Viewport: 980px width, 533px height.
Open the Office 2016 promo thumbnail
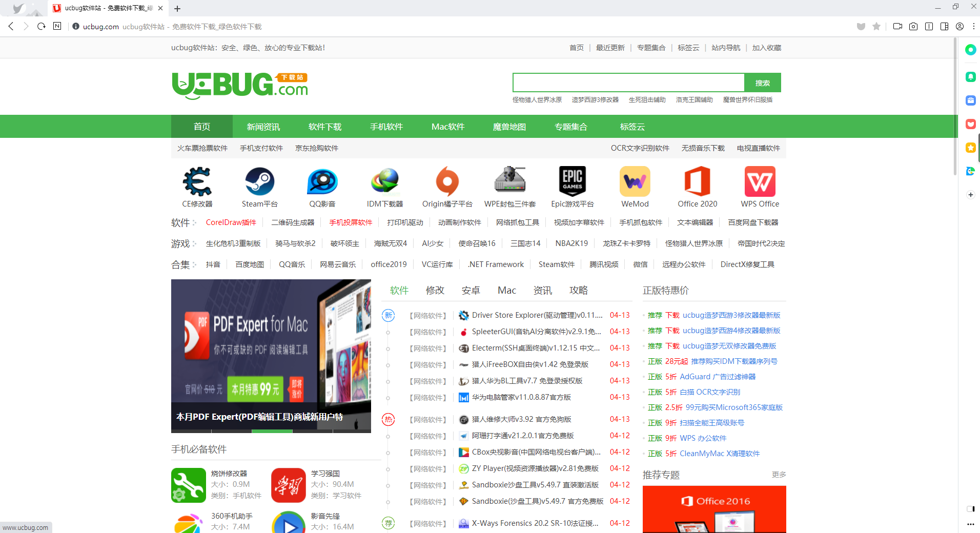tap(714, 509)
